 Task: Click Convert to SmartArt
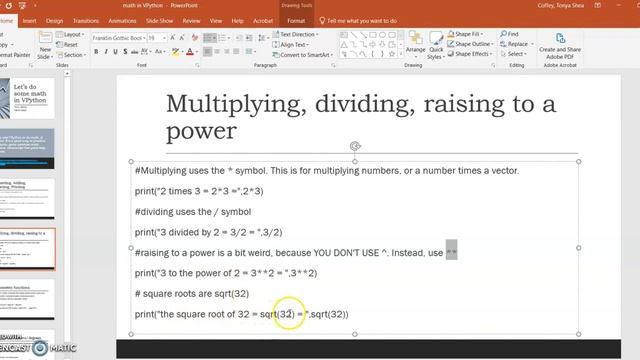tap(303, 55)
